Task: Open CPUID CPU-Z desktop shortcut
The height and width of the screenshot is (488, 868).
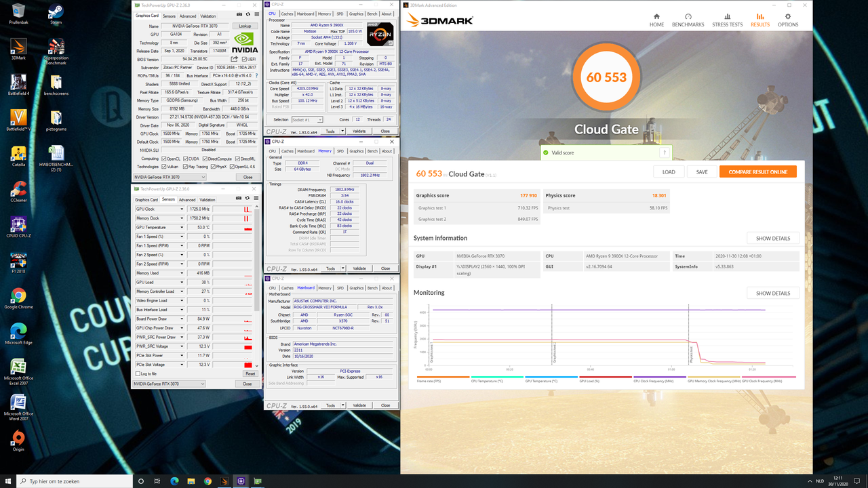Action: click(18, 226)
